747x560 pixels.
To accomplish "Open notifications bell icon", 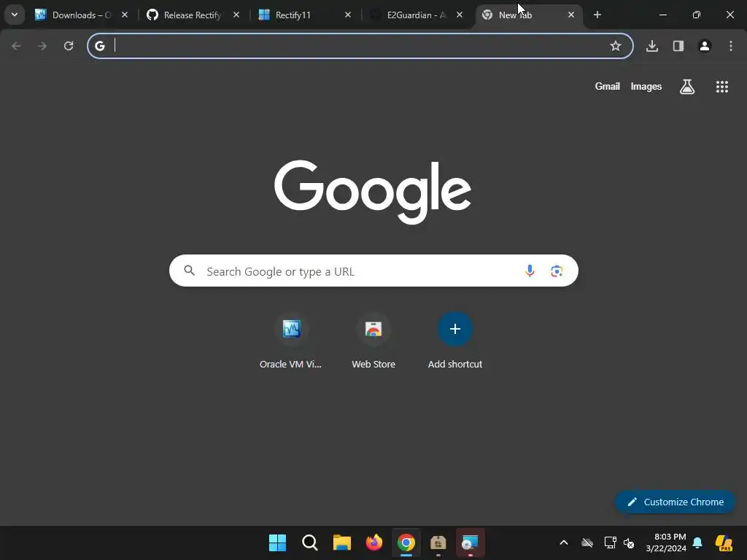I will (x=697, y=542).
